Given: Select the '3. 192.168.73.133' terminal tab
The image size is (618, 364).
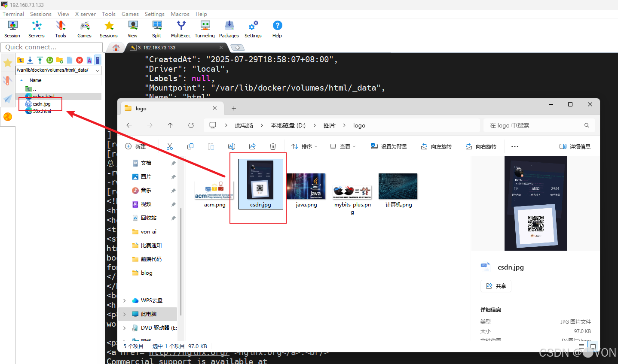Looking at the screenshot, I should (177, 48).
